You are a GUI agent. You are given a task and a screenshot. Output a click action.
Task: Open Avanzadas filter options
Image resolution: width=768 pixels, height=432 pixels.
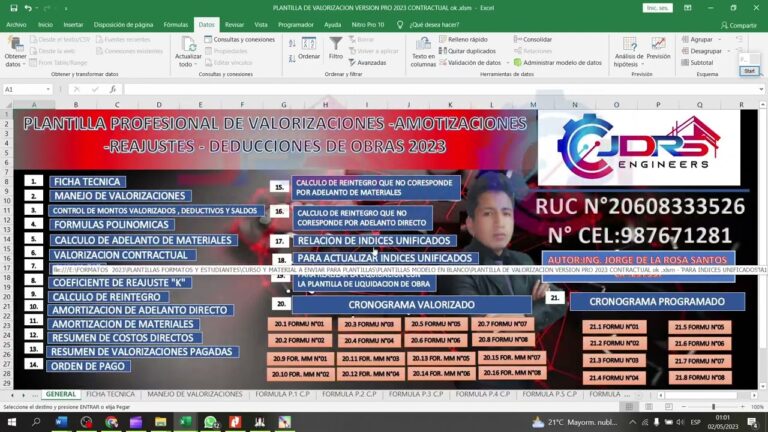[367, 63]
